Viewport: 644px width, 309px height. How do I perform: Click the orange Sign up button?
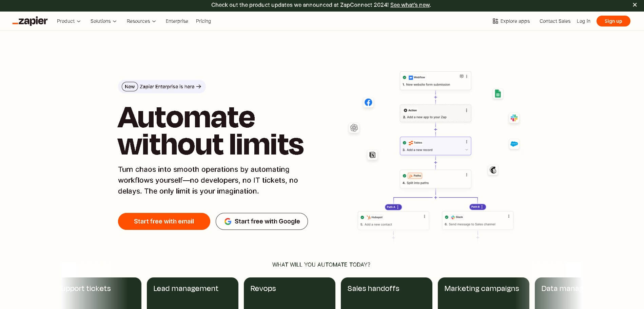[613, 21]
